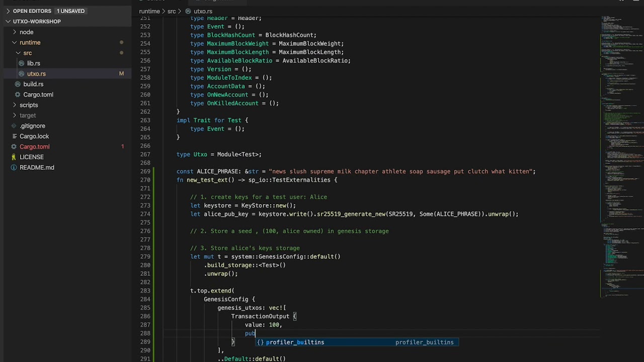This screenshot has height=362, width=644.
Task: Click '.build_storage::<Test>()' on line 527
Action: pyautogui.click(x=245, y=265)
